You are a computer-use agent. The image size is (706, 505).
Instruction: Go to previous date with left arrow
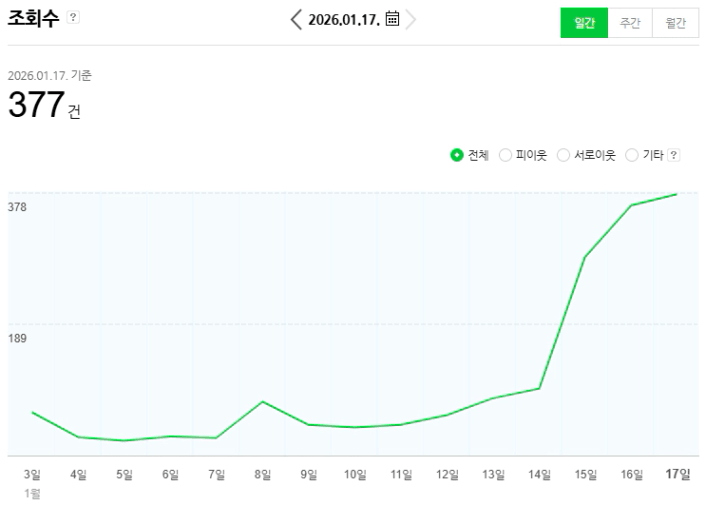(x=296, y=20)
